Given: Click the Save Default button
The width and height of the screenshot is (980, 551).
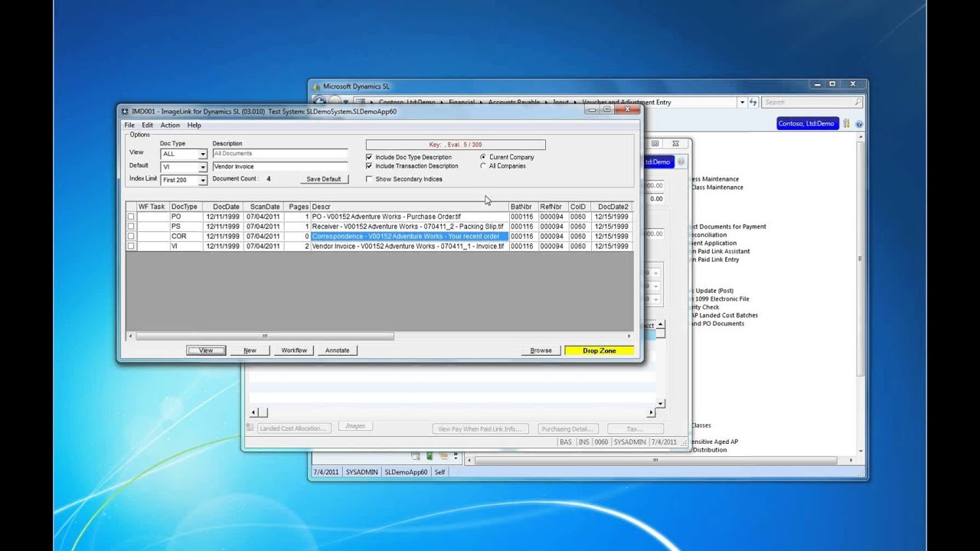Looking at the screenshot, I should (324, 179).
